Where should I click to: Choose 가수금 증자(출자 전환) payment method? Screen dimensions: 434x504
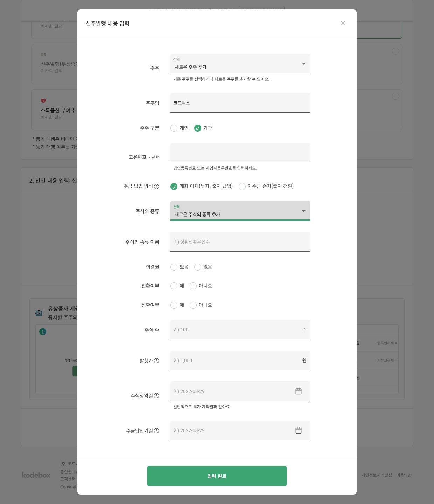pyautogui.click(x=242, y=187)
